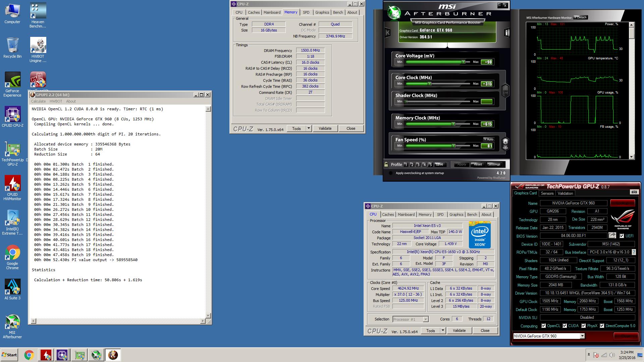
Task: Select the MSI Afterburner desktop icon
Action: pos(12,326)
